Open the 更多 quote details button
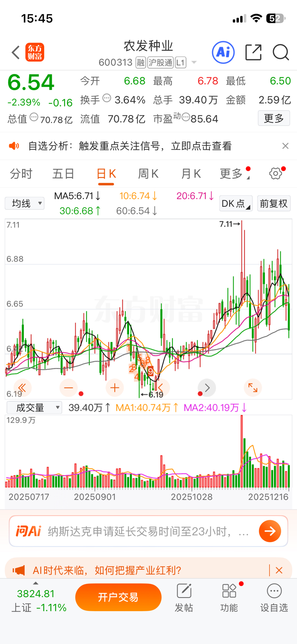This screenshot has width=297, height=644. (x=274, y=118)
